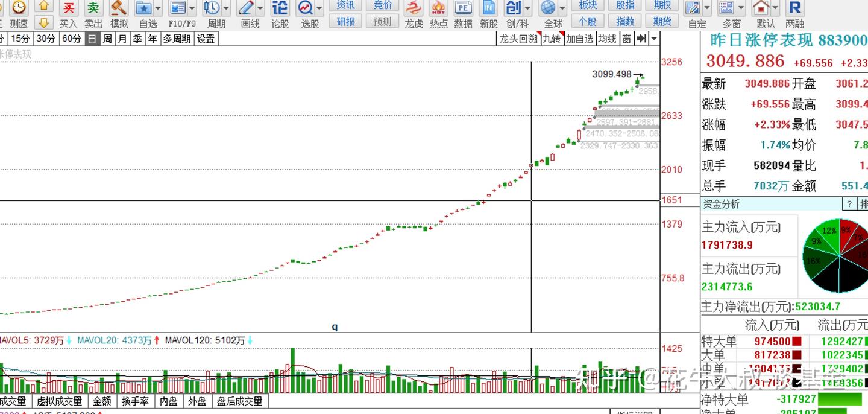The width and height of the screenshot is (868, 414).
Task: Open the 龙虎 dragon icon
Action: click(x=414, y=8)
